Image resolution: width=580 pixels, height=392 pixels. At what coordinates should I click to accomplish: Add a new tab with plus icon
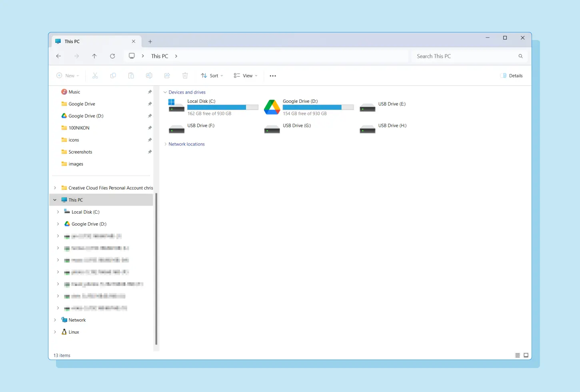(x=150, y=42)
